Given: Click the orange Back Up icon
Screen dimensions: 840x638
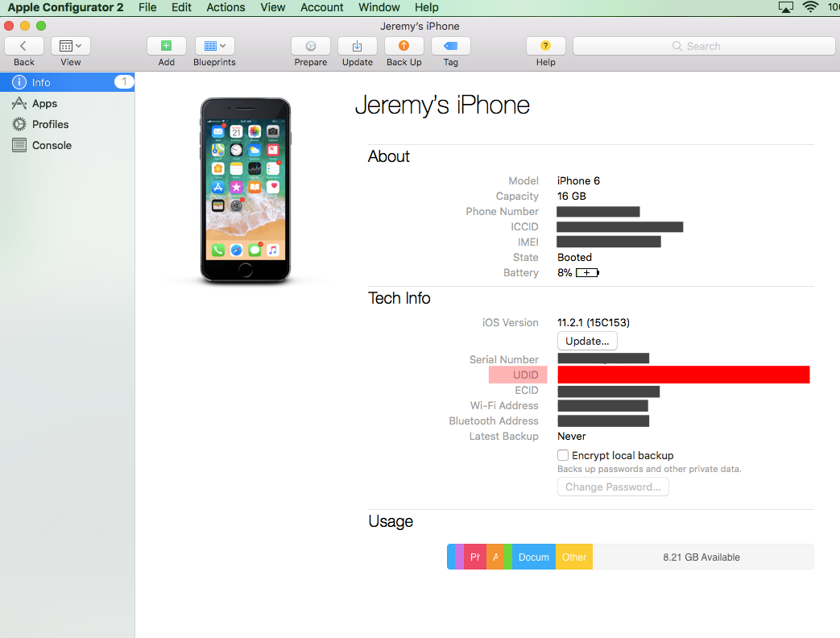Looking at the screenshot, I should pyautogui.click(x=403, y=46).
